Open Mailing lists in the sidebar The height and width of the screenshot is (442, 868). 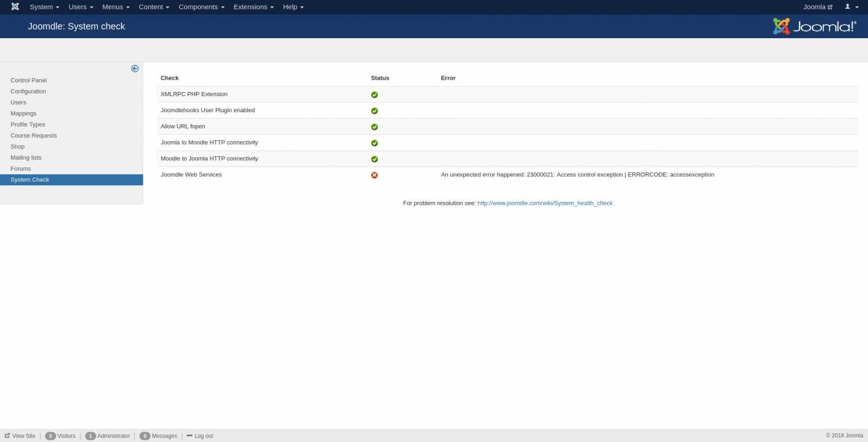pos(26,157)
